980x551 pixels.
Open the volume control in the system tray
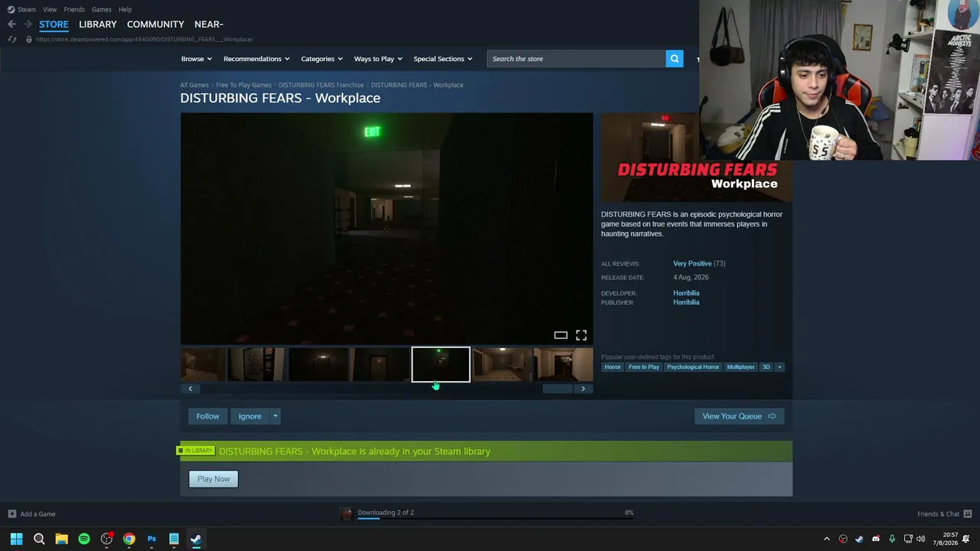coord(920,539)
